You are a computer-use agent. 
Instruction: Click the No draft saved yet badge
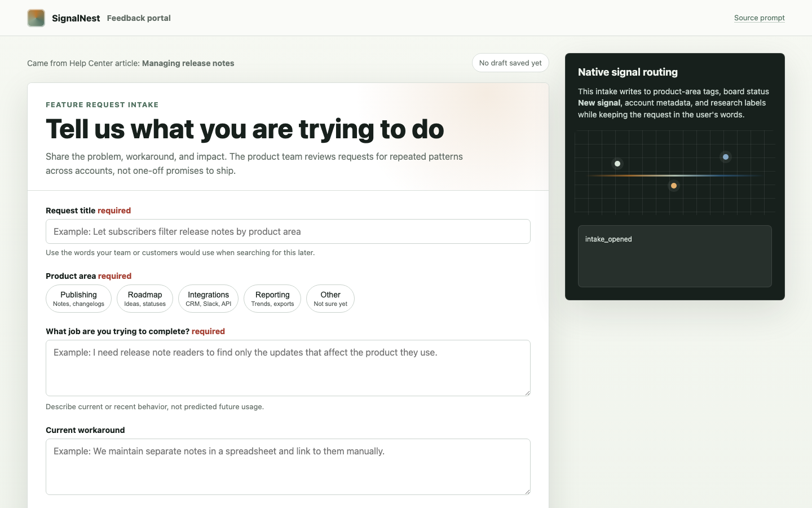[510, 63]
